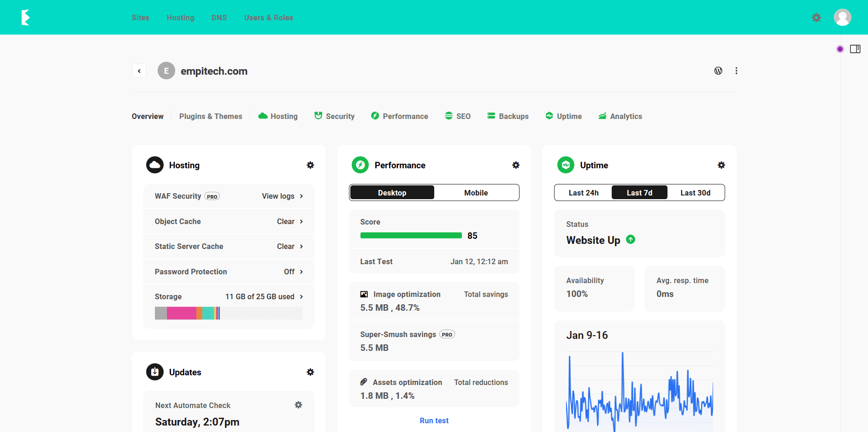Click the empitech.com site title
Viewport: 868px width, 432px height.
coord(214,71)
